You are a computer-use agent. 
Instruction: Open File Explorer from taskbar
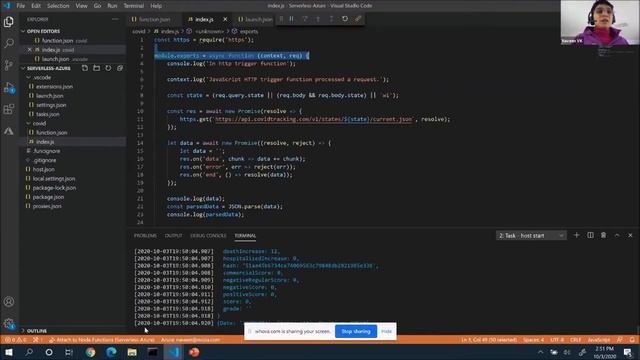[x=132, y=352]
